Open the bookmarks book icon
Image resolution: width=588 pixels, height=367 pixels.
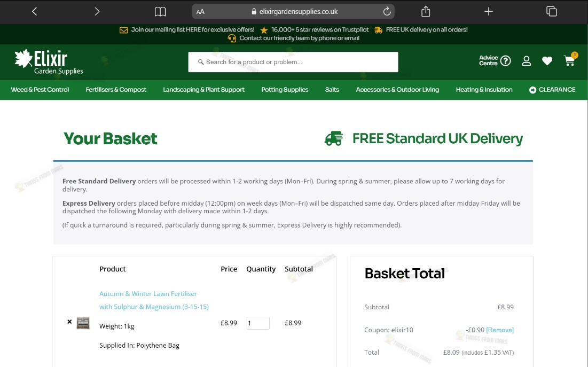tap(160, 12)
